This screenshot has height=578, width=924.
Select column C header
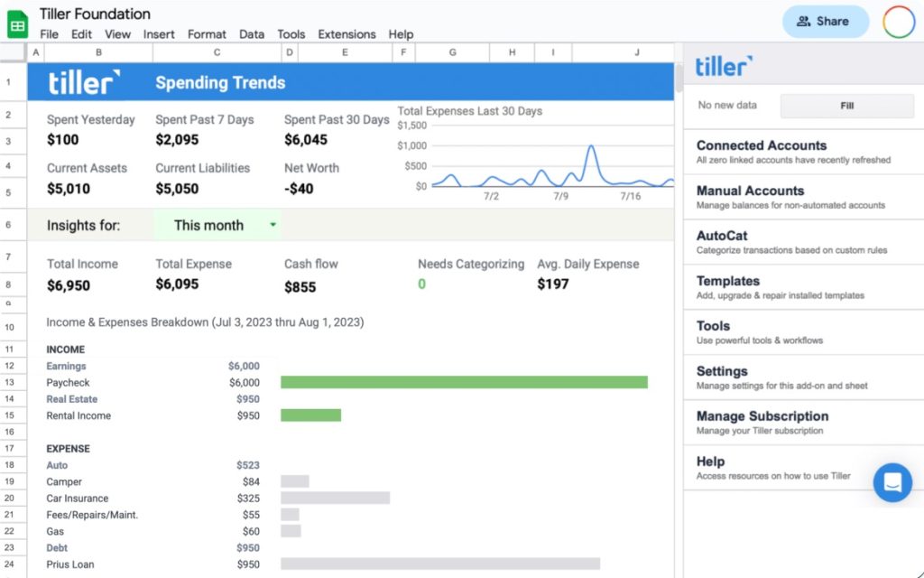coord(217,53)
